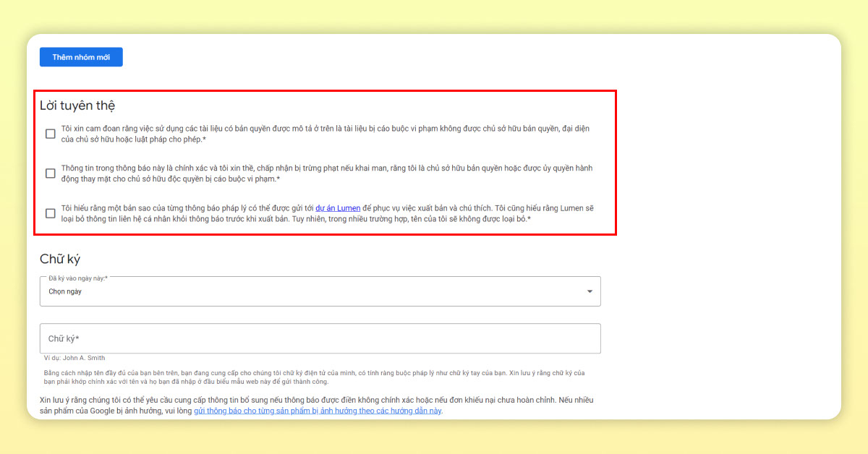Click the "Chữ ký" section heading
This screenshot has height=454, width=868.
pyautogui.click(x=64, y=259)
